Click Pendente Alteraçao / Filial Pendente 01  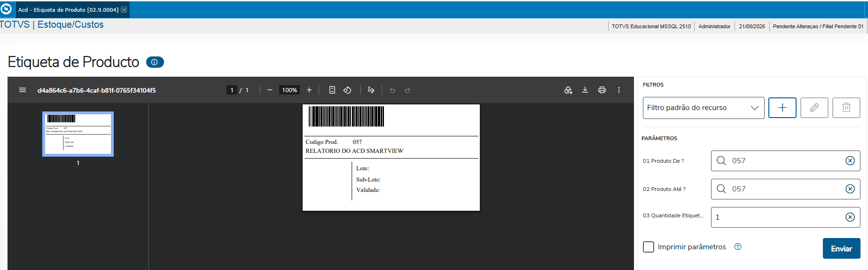coord(818,26)
